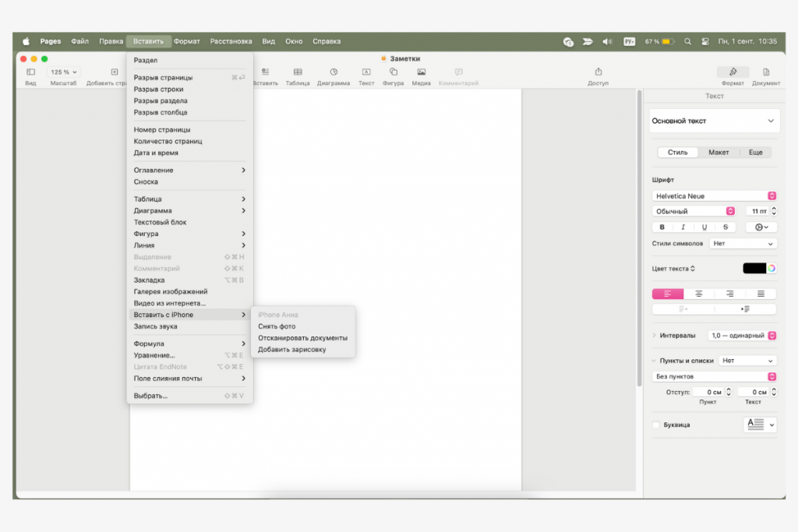The image size is (798, 532).
Task: Click the bullet indent 0 см field
Action: 709,392
